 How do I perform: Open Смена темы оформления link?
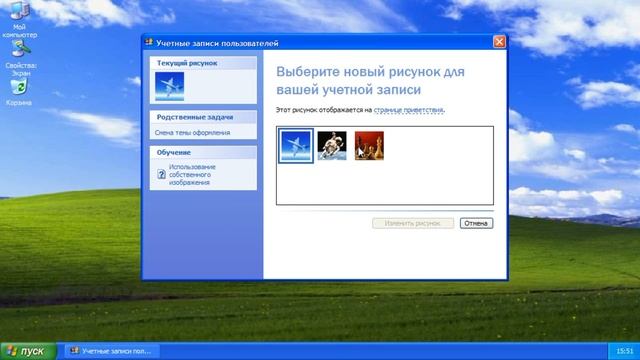192,133
